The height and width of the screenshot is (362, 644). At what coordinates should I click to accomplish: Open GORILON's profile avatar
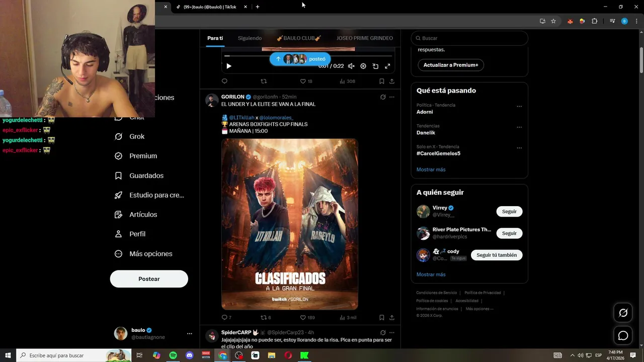pyautogui.click(x=212, y=100)
